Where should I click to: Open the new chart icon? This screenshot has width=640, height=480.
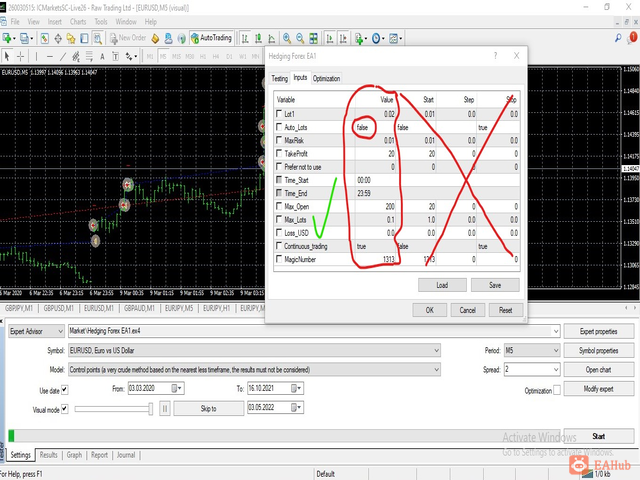(x=8, y=39)
